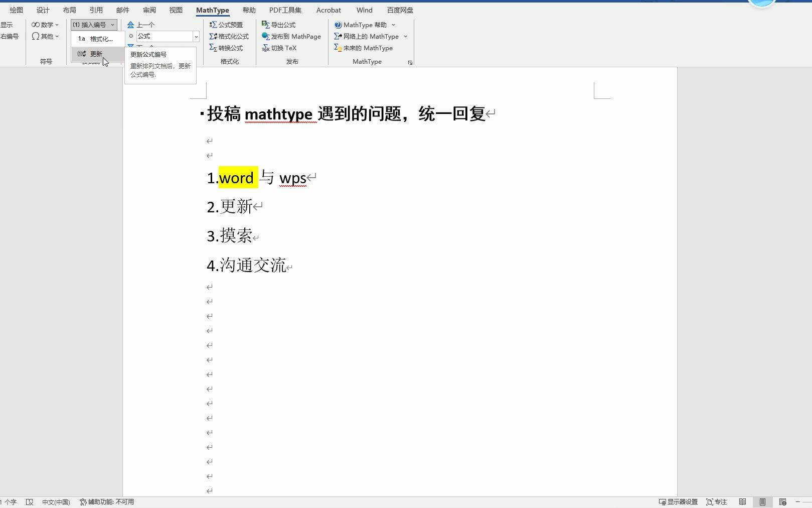Screen dimensions: 812x508
Task: Click the spelling proofing icon in status bar
Action: (30, 502)
